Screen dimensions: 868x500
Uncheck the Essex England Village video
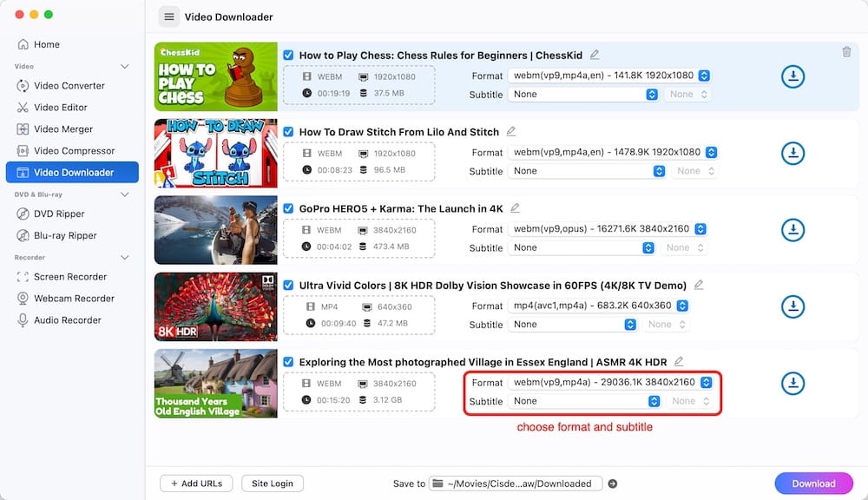click(x=288, y=362)
